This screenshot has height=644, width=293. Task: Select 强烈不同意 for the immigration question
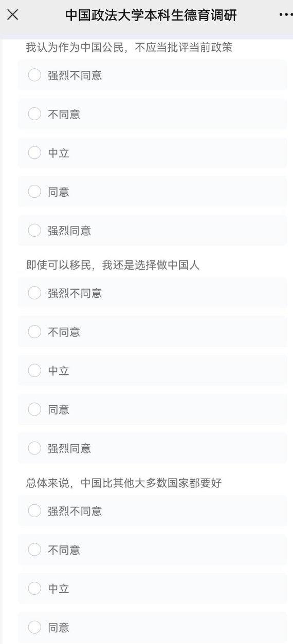[x=152, y=293]
